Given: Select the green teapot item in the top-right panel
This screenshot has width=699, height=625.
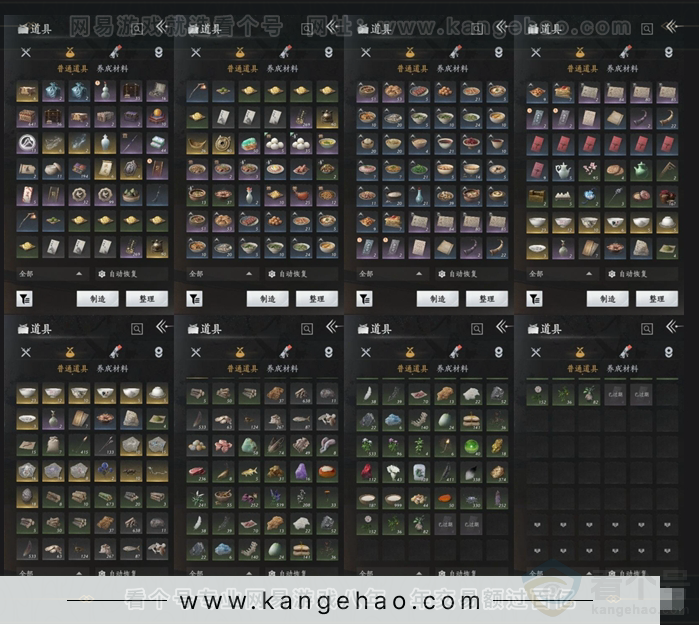Looking at the screenshot, I should click(x=641, y=169).
